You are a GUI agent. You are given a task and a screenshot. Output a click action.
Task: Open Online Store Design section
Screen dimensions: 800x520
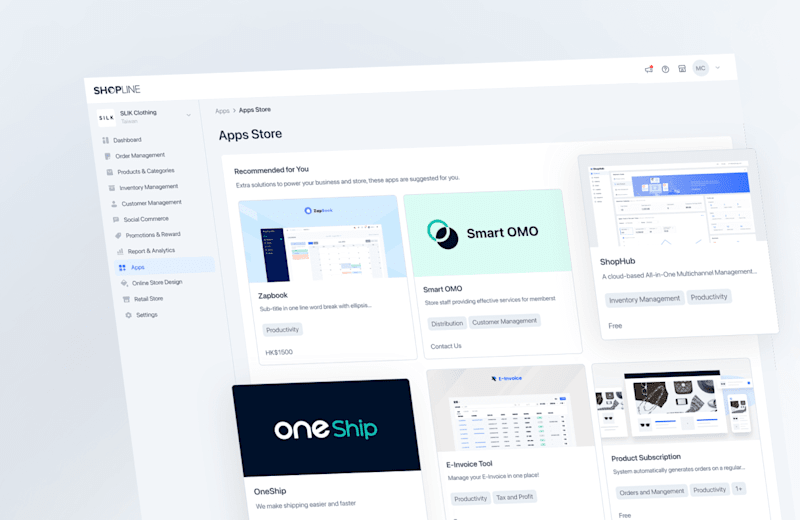(157, 282)
